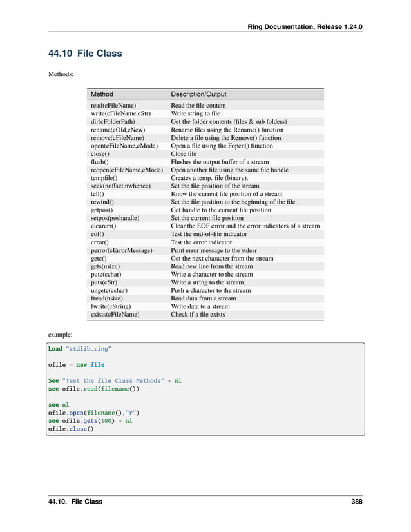411x532 pixels.
Task: Click 'Flushes the output buffer of a stream'
Action: [220, 162]
